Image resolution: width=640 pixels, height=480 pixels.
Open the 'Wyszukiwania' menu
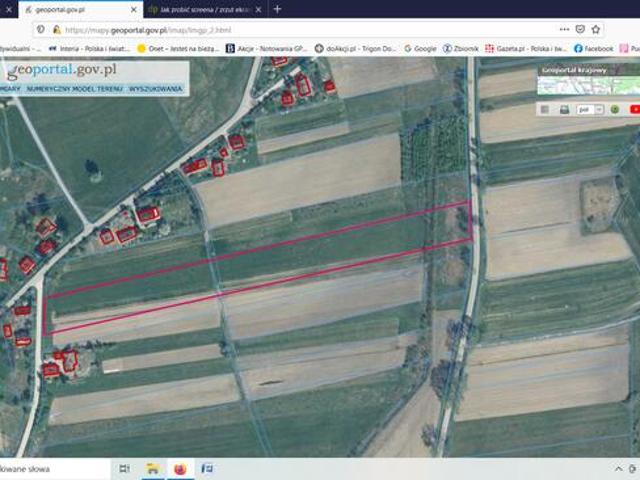156,89
